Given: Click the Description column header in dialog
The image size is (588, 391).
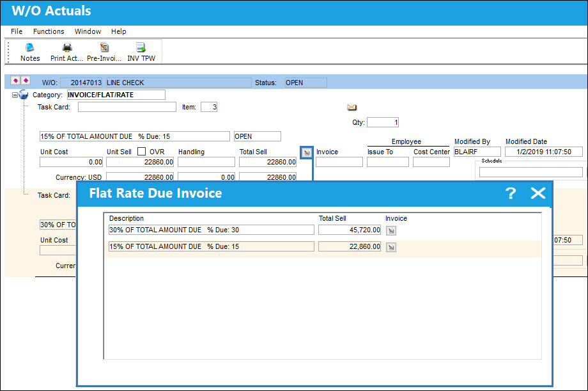Looking at the screenshot, I should click(127, 219).
